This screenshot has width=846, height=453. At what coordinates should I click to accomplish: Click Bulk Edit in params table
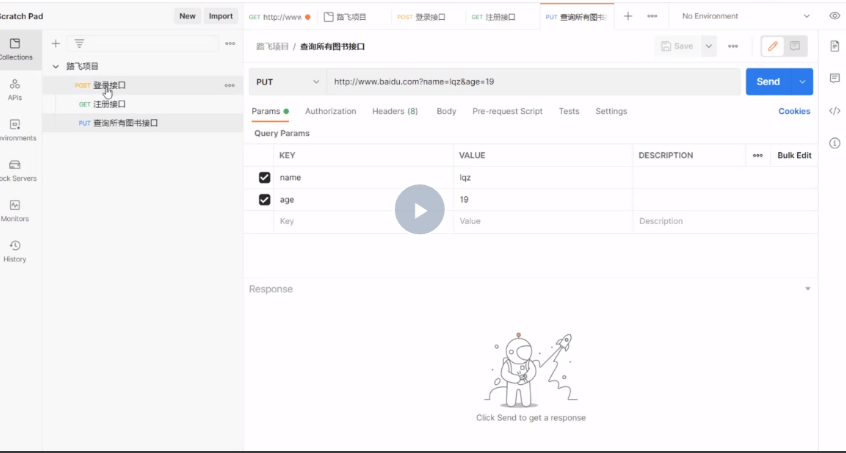tap(794, 155)
